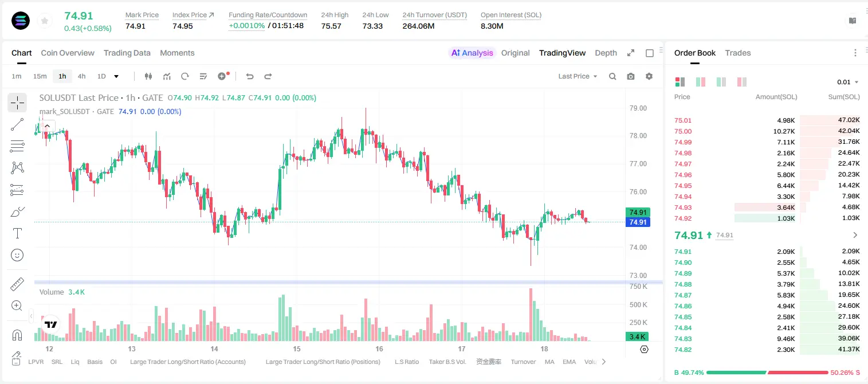Switch chart to Depth view
This screenshot has width=868, height=384.
pyautogui.click(x=606, y=53)
